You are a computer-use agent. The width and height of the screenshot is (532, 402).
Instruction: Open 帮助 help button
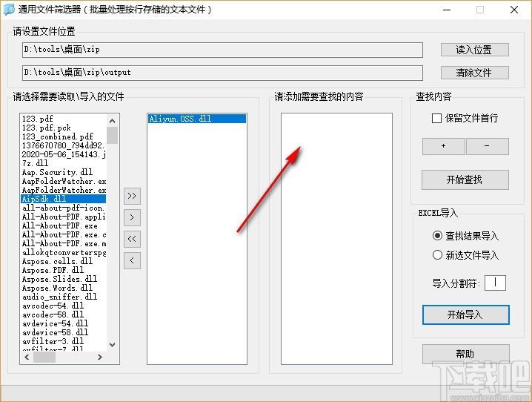[x=465, y=354]
